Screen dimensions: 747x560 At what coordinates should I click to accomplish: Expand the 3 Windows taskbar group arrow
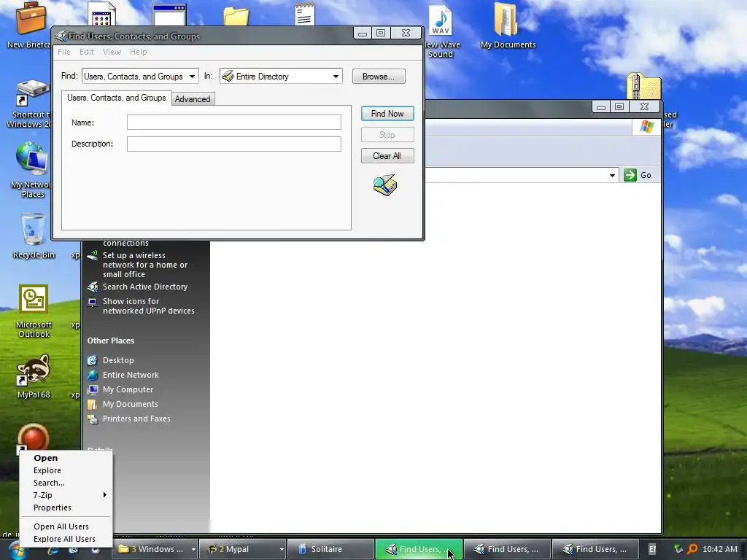point(193,549)
